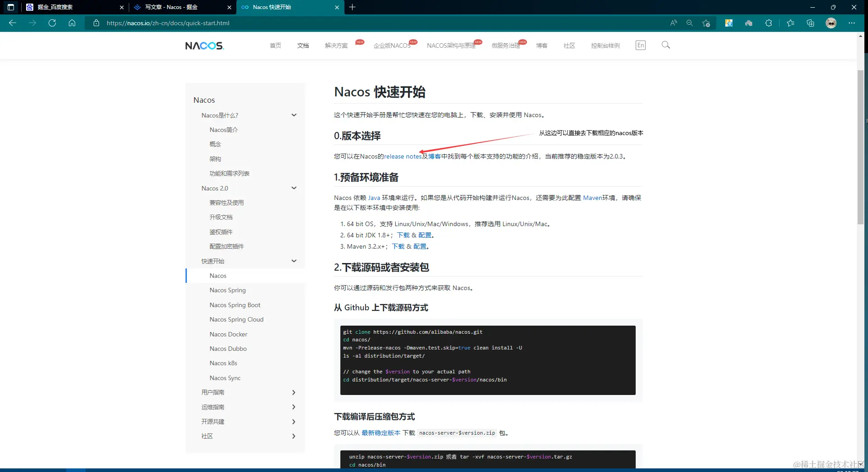Switch to the 写文章 - Nacos - 掘金 tab
The width and height of the screenshot is (868, 472).
tap(182, 7)
